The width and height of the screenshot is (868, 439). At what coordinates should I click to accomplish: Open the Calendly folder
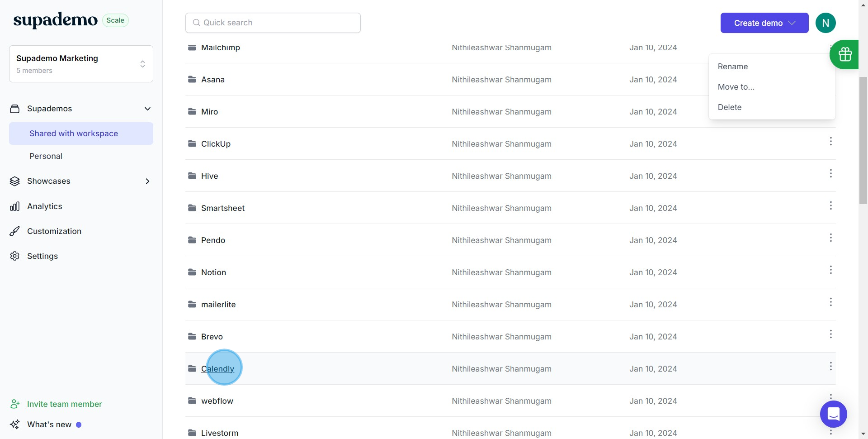pyautogui.click(x=217, y=369)
